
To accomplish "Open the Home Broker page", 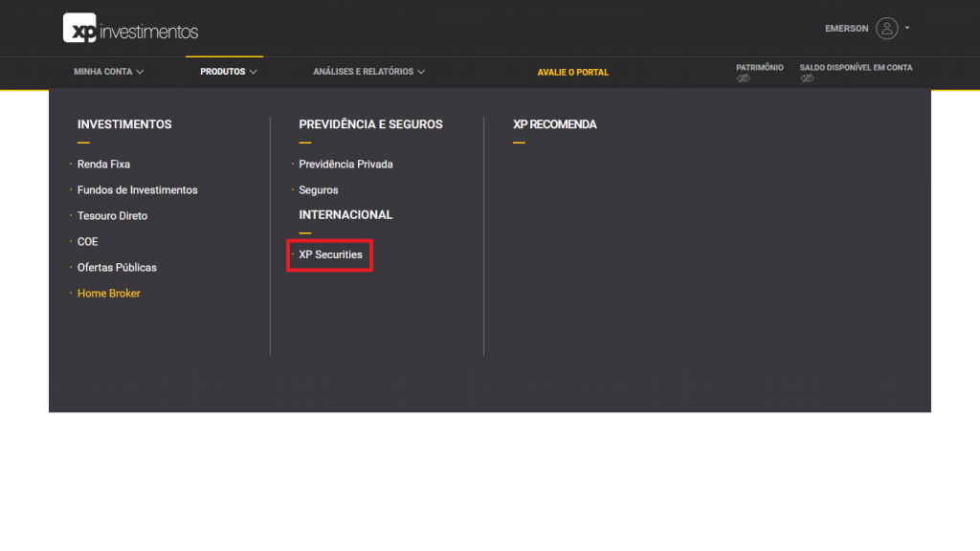I will click(x=108, y=294).
